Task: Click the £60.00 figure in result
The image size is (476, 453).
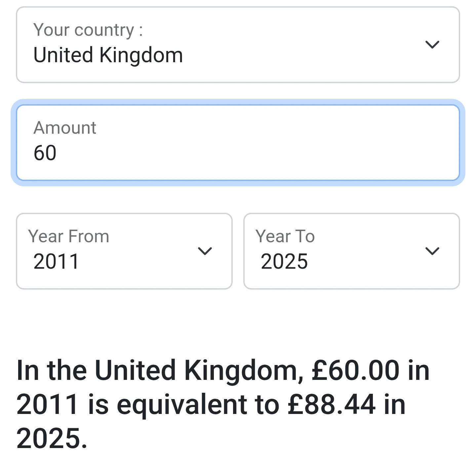Action: coord(356,370)
